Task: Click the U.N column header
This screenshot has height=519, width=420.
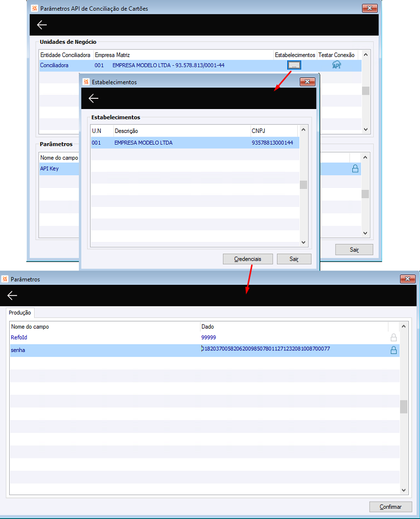Action: [x=97, y=131]
